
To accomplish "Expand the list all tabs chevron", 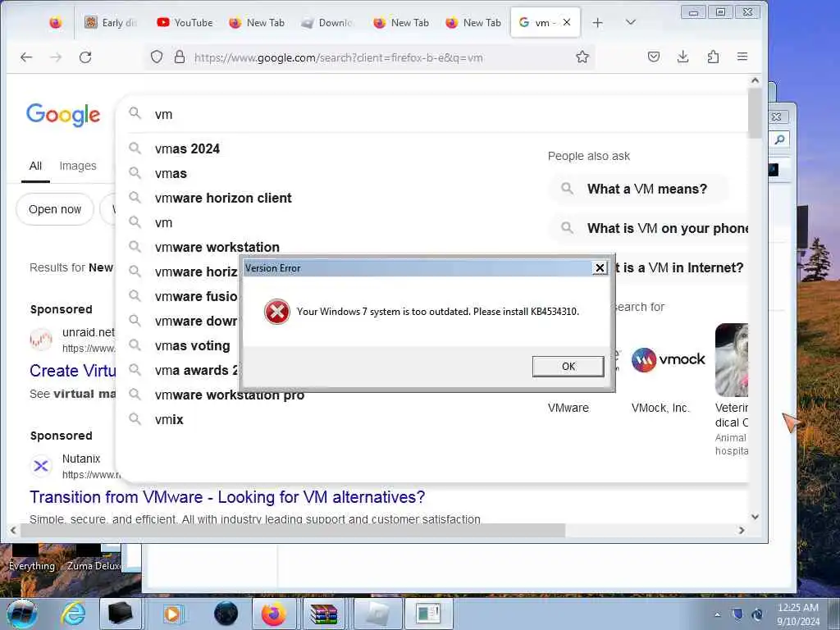I will [x=631, y=22].
